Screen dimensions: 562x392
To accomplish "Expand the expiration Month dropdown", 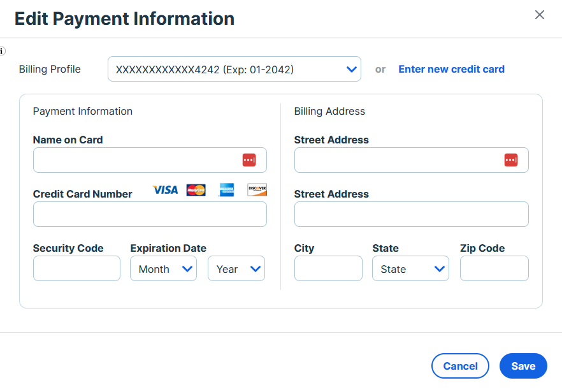I will (x=163, y=269).
